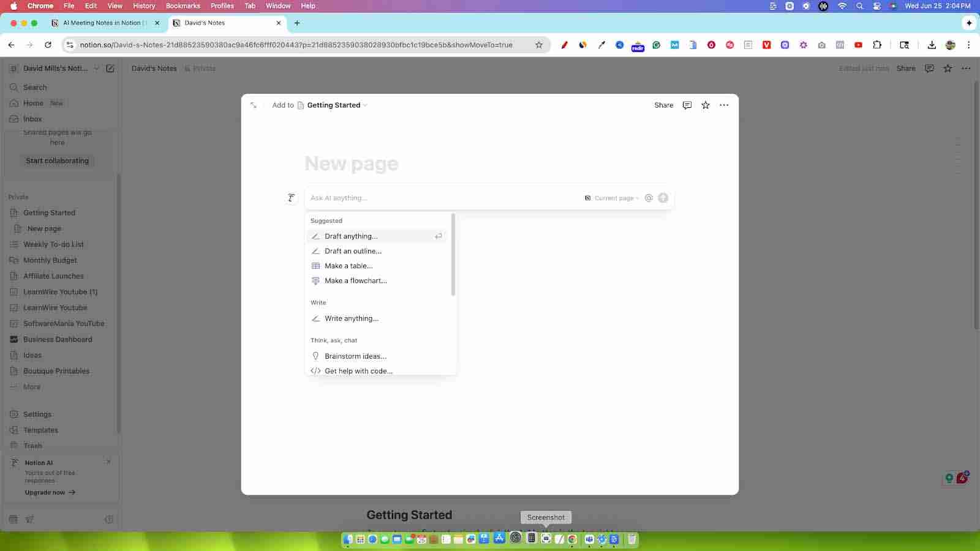
Task: Open the three-dot menu in the page modal
Action: click(724, 105)
